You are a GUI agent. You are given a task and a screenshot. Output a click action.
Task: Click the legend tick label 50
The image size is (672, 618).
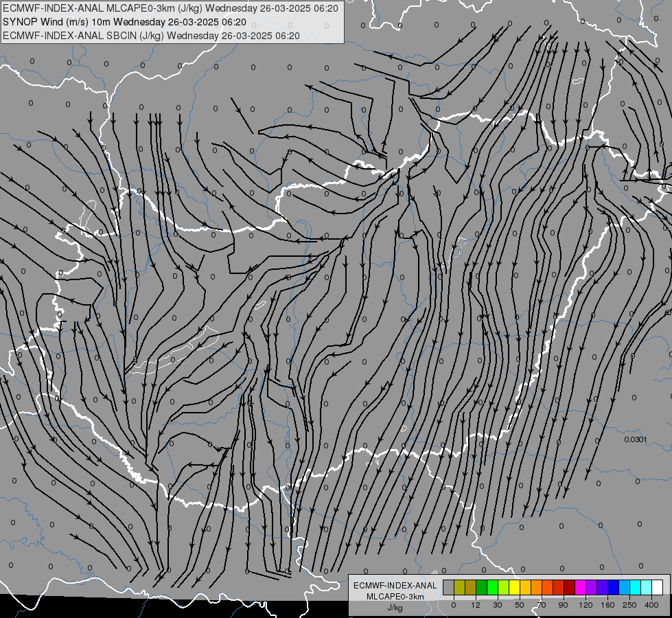520,605
